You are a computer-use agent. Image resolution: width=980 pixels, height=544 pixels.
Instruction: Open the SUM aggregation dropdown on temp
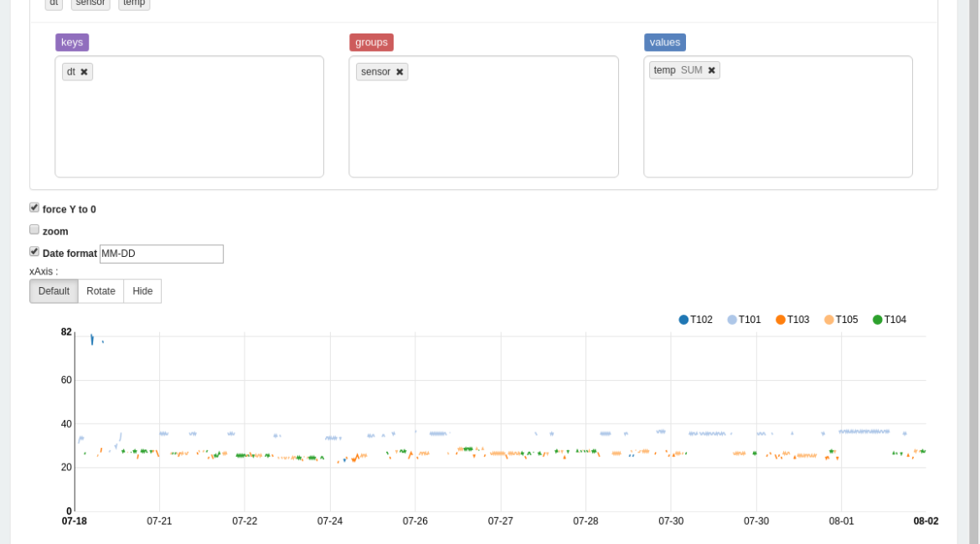(691, 70)
